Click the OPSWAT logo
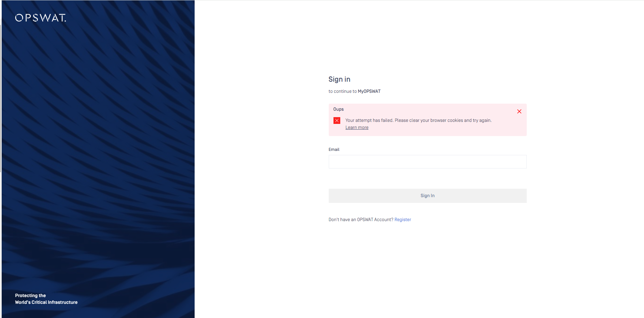Viewport: 644px width, 318px height. click(x=41, y=18)
